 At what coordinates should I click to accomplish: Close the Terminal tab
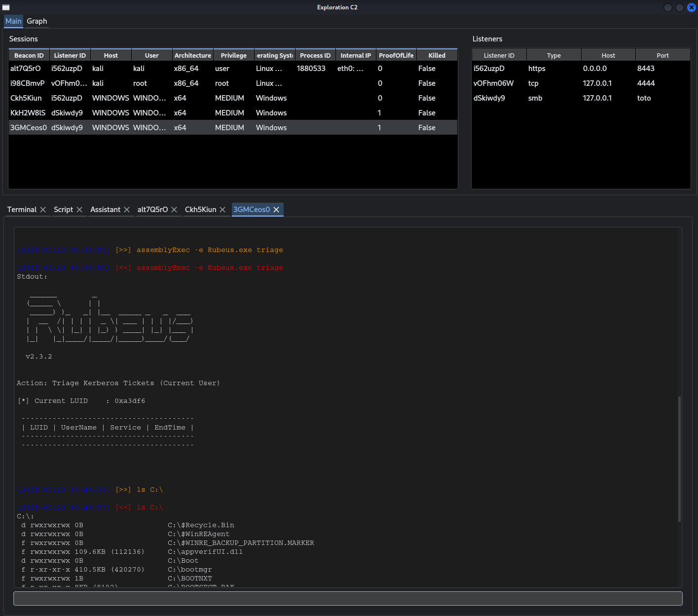coord(43,210)
